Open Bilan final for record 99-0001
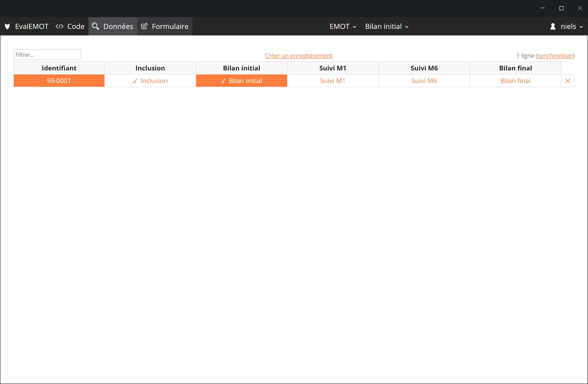Screen dimensions: 588x384 coord(515,81)
